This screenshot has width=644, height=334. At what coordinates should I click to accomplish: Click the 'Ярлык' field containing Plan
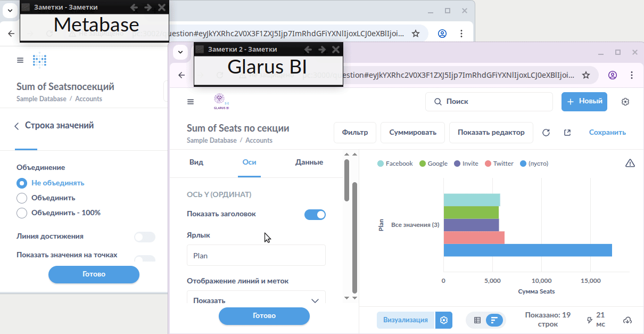[256, 255]
